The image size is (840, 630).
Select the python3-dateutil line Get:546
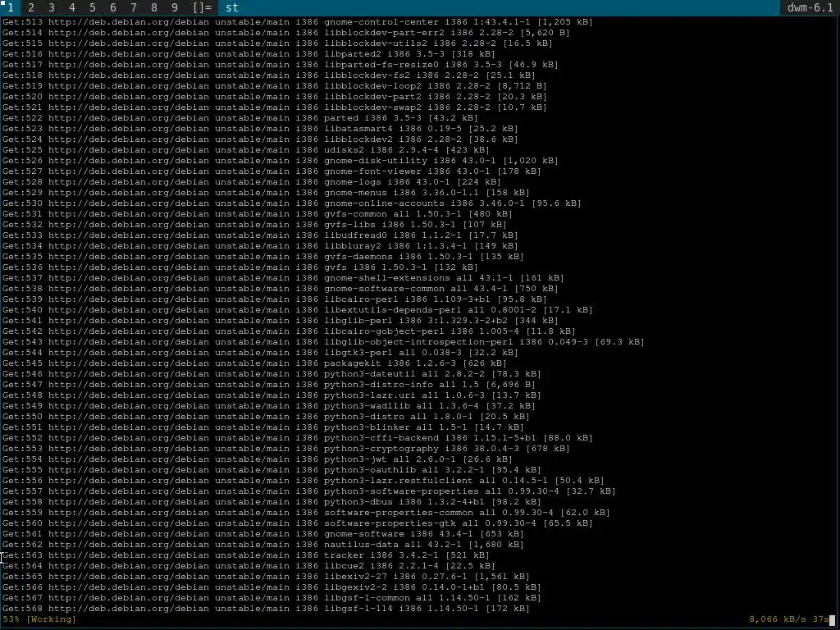pyautogui.click(x=272, y=374)
